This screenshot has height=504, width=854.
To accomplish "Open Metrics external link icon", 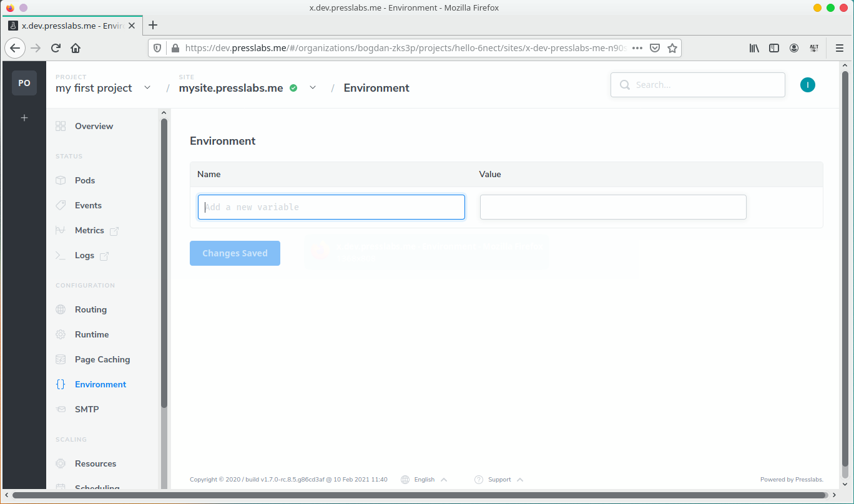I will pos(114,231).
